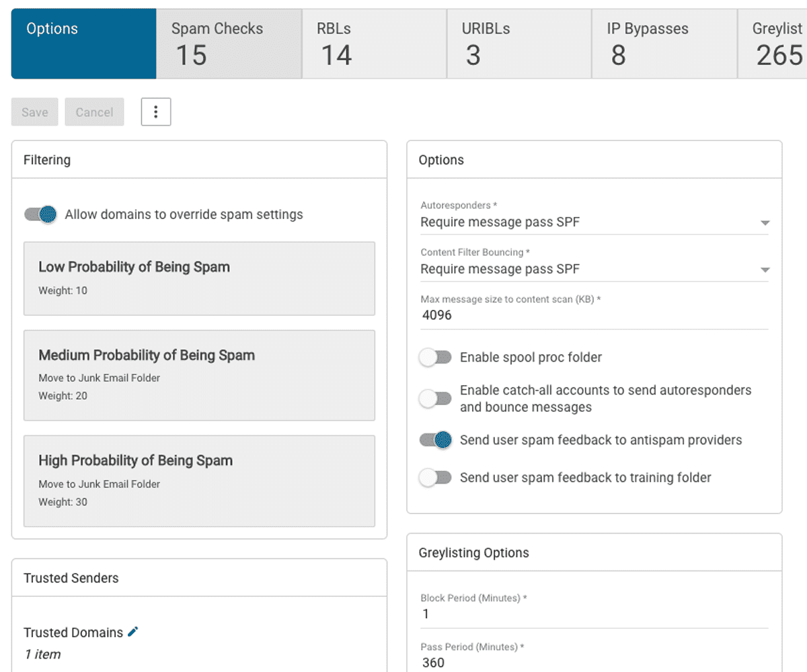Click the Save button
This screenshot has width=807, height=672.
pyautogui.click(x=35, y=112)
